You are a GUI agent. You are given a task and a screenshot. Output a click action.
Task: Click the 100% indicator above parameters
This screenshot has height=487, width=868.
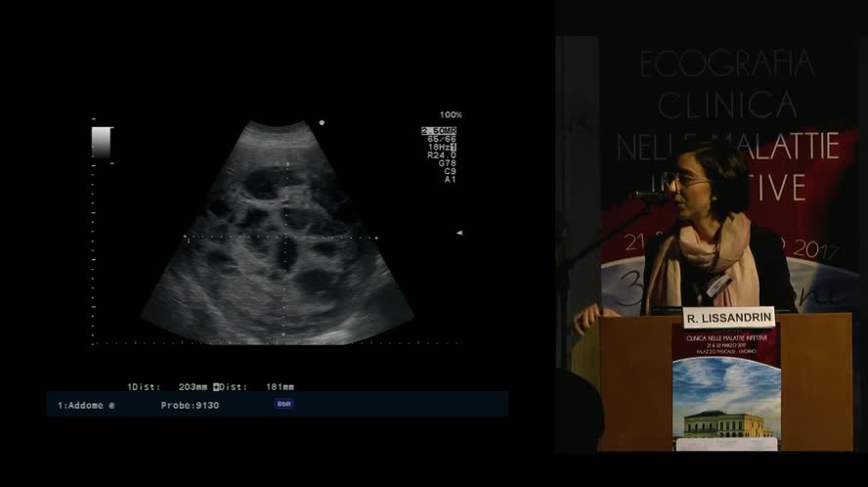[x=450, y=114]
